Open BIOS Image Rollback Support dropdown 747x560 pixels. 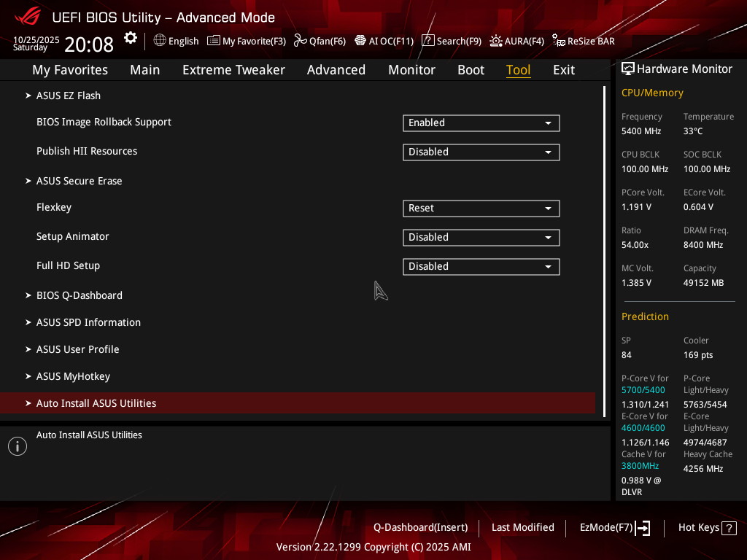[481, 123]
